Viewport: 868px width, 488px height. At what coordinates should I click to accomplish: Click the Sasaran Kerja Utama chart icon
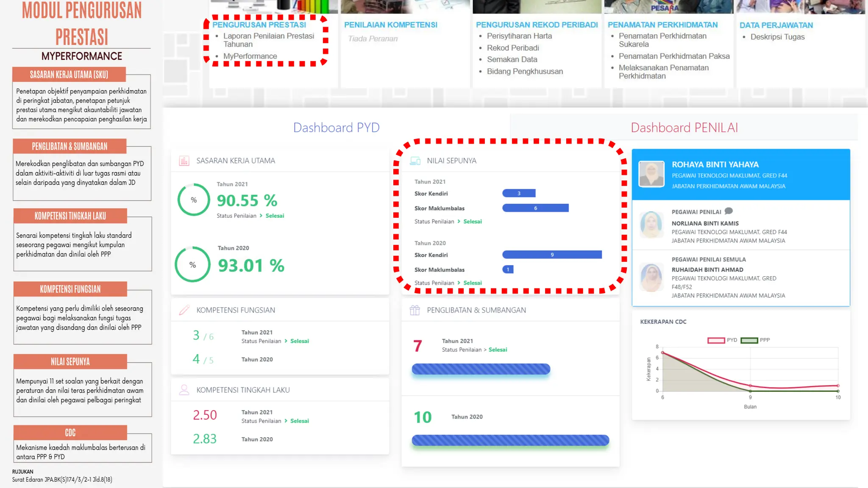184,161
